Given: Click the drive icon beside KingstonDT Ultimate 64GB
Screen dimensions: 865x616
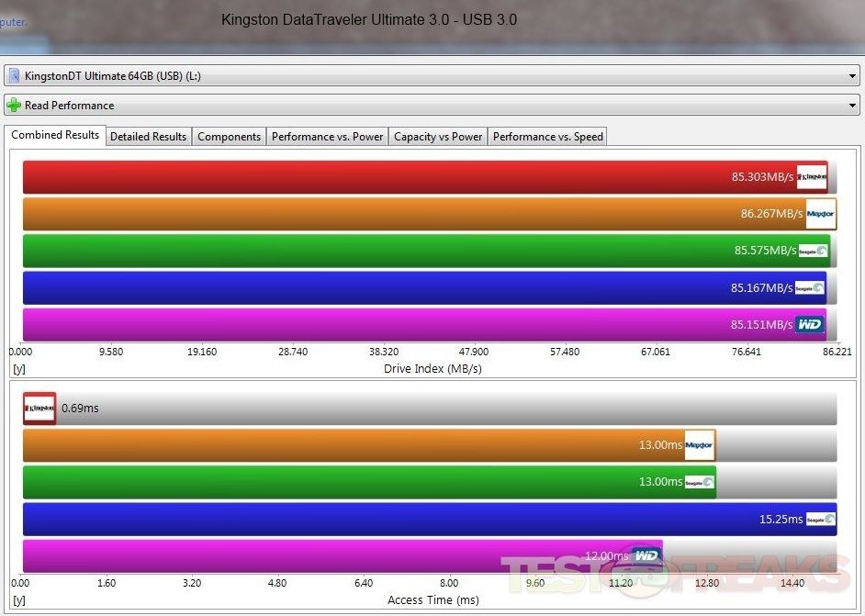Looking at the screenshot, I should (14, 75).
